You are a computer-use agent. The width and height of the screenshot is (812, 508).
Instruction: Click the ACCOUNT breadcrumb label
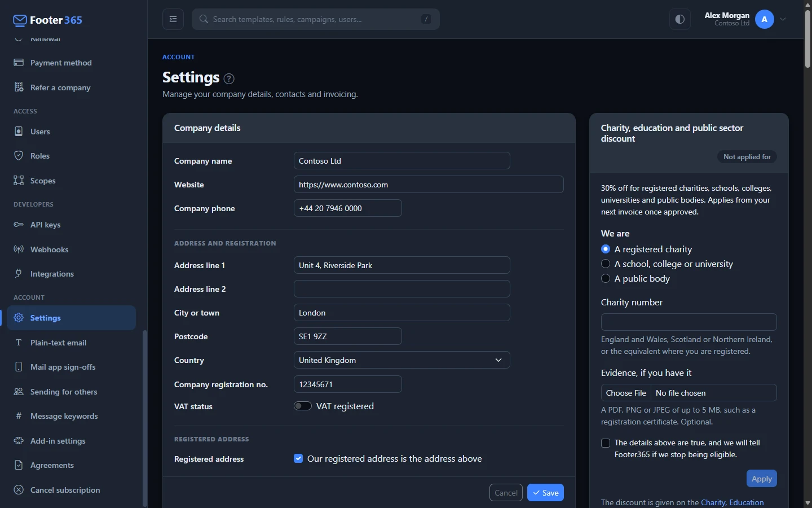click(179, 57)
